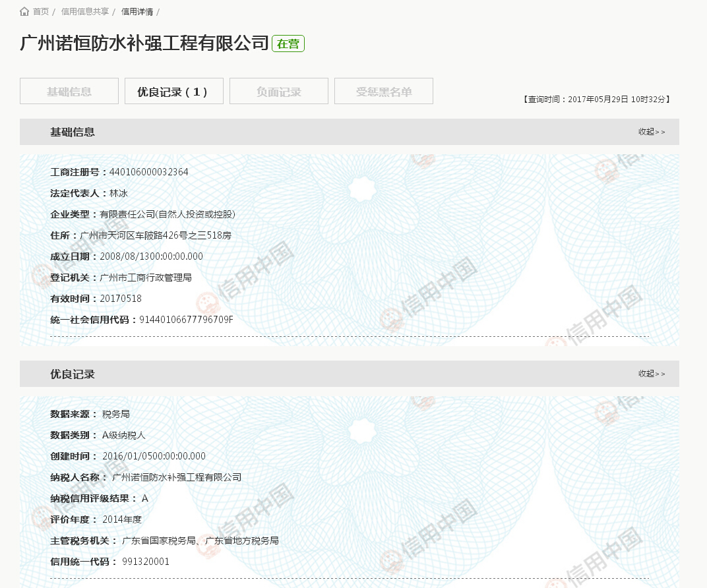Click the company name heading 广州诺恒防水补强工程有限公司
Screen dimensions: 707x588
144,44
